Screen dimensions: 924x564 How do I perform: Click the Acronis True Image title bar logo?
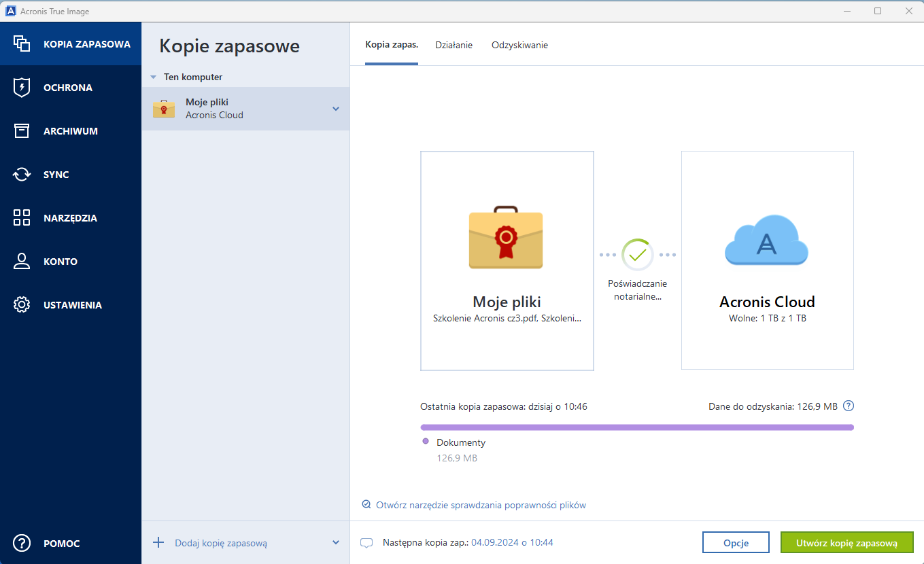(11, 11)
